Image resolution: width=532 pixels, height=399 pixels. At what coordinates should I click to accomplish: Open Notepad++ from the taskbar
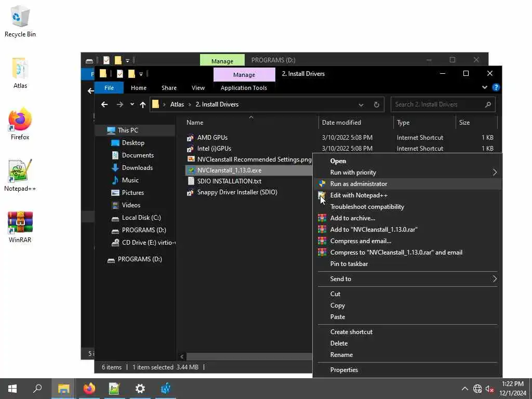point(114,389)
